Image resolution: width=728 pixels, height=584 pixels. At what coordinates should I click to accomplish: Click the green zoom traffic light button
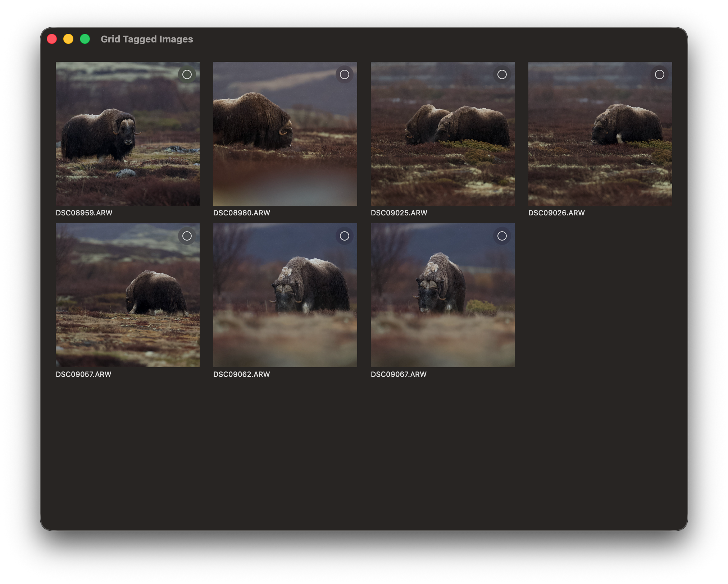85,38
